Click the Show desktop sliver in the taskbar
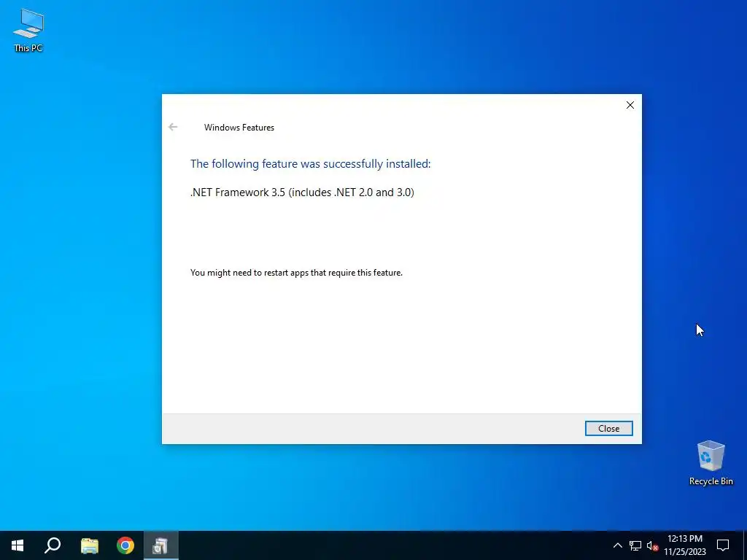The width and height of the screenshot is (747, 560). pyautogui.click(x=745, y=545)
